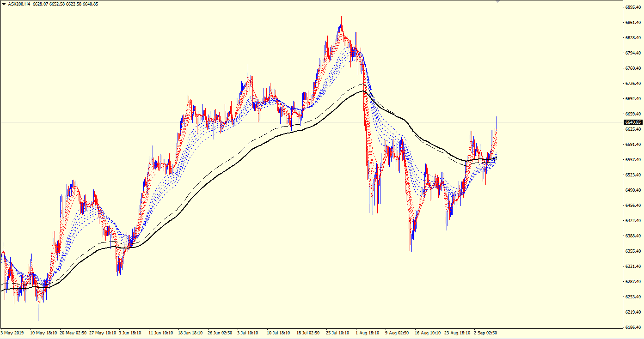
Task: Click the 6726.40 price axis label
Action: point(632,84)
